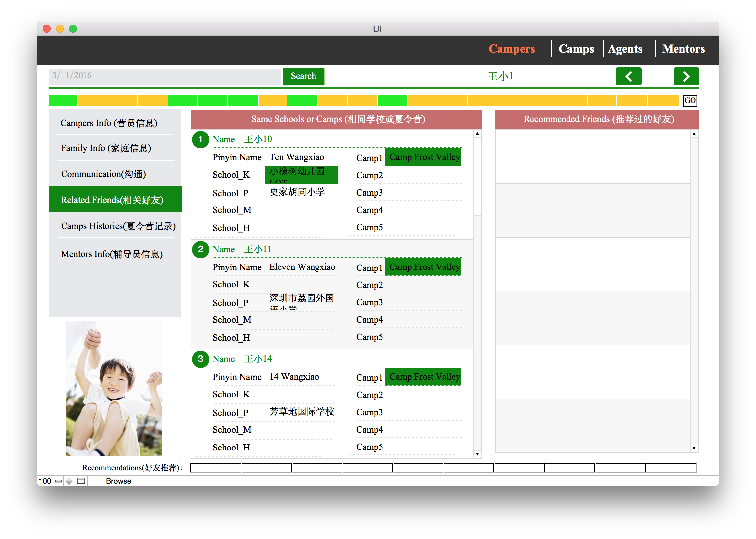756x539 pixels.
Task: Click the search date input field
Action: tap(165, 76)
